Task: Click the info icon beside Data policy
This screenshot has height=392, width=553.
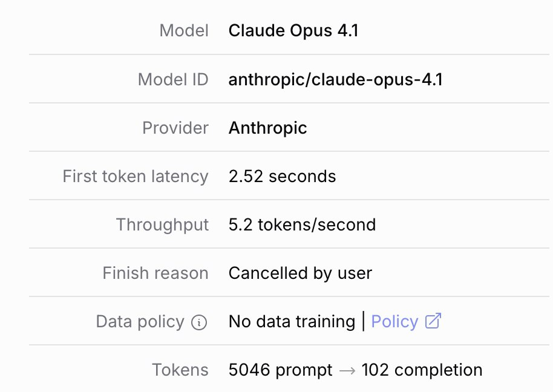Action: (x=198, y=322)
